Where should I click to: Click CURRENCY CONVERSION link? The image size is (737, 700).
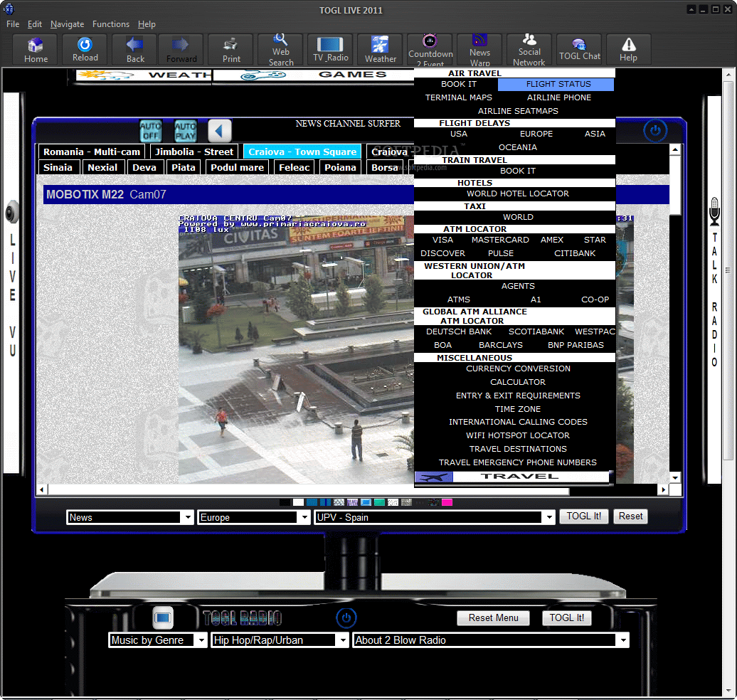(518, 368)
